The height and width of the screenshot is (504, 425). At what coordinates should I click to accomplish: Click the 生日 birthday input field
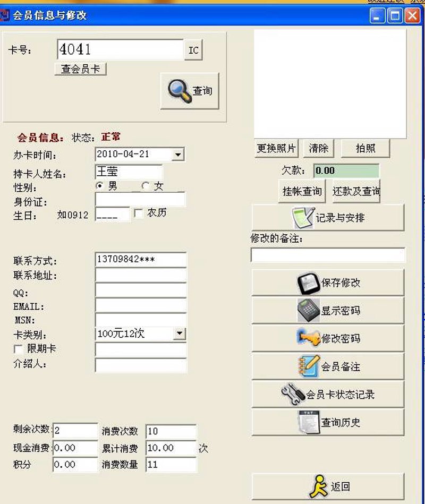tap(113, 215)
